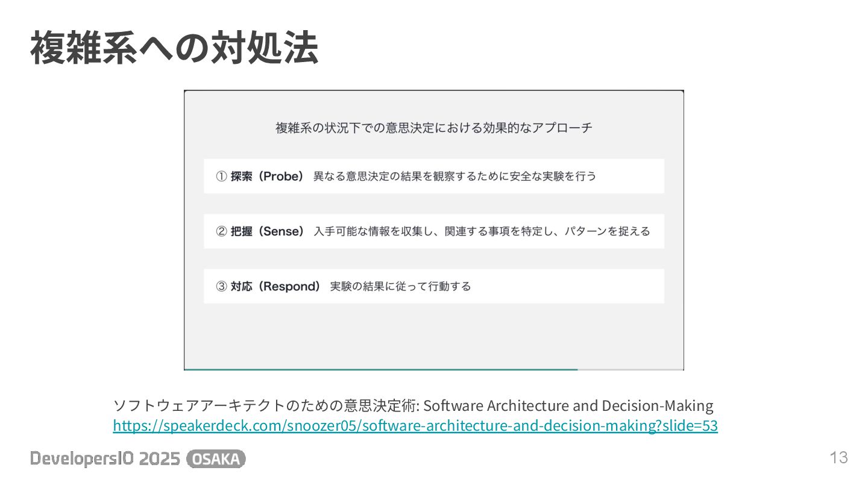Screen dimensions: 868x488
Task: Click the bold text 把握 (Sense)
Action: (x=268, y=231)
